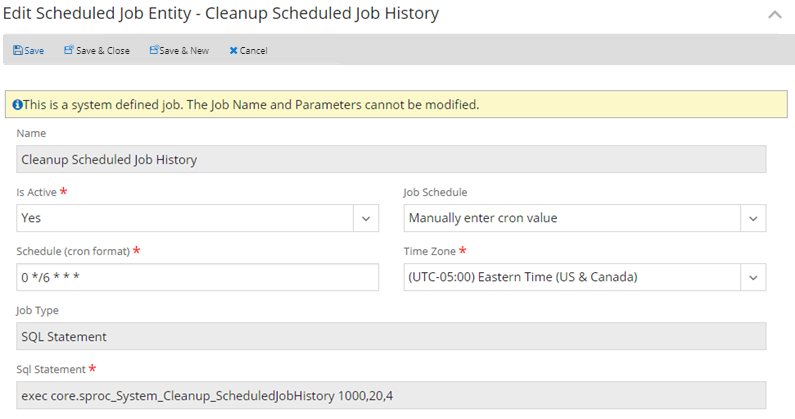
Task: Click the Job Type SQL Statement field
Action: point(391,336)
